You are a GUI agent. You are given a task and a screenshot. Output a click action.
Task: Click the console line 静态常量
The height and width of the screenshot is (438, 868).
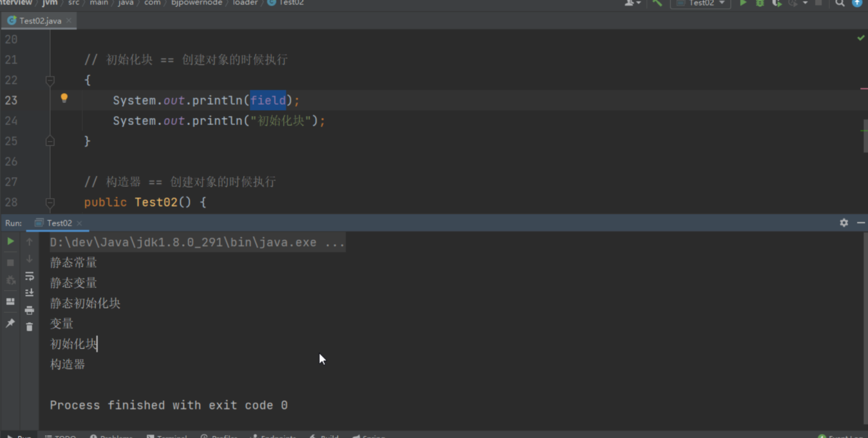pos(74,263)
